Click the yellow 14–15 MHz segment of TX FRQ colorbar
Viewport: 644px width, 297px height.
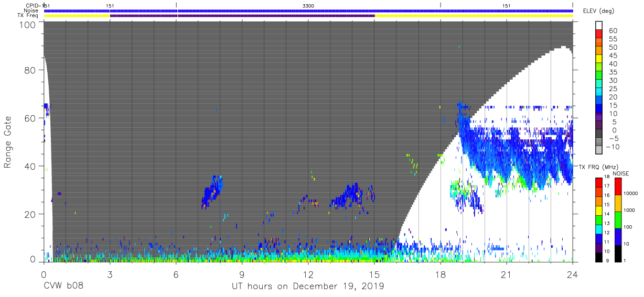point(599,211)
